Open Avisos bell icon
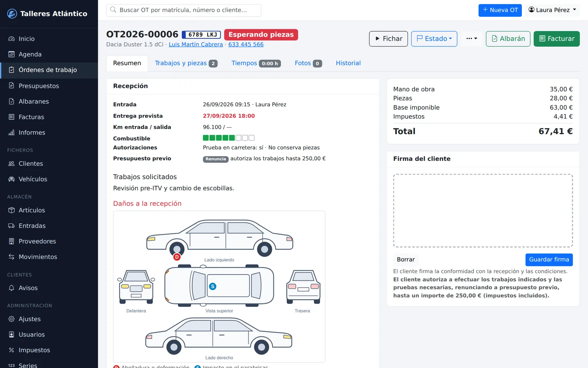The image size is (588, 368). (11, 288)
